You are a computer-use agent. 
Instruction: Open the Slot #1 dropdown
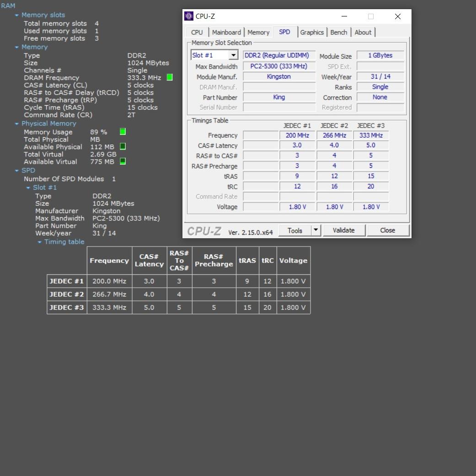point(234,55)
